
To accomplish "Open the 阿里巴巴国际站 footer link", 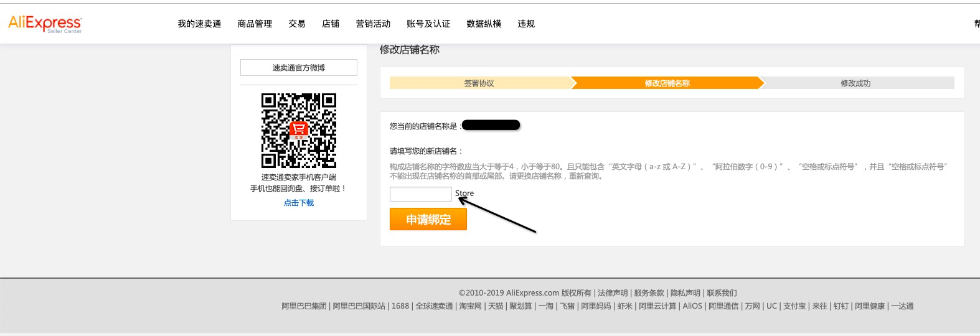I will click(359, 306).
